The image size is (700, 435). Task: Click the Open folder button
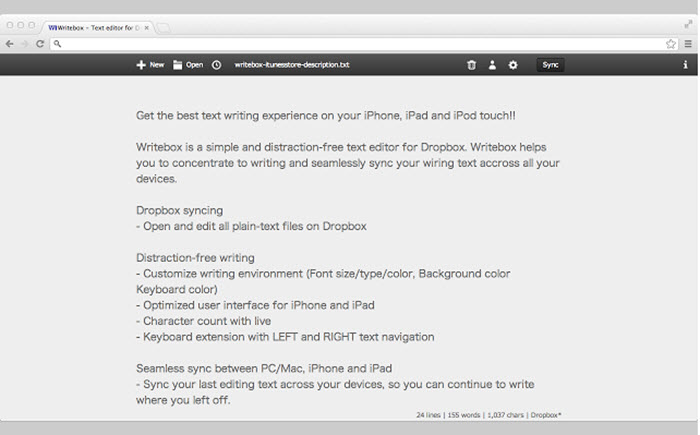[188, 65]
